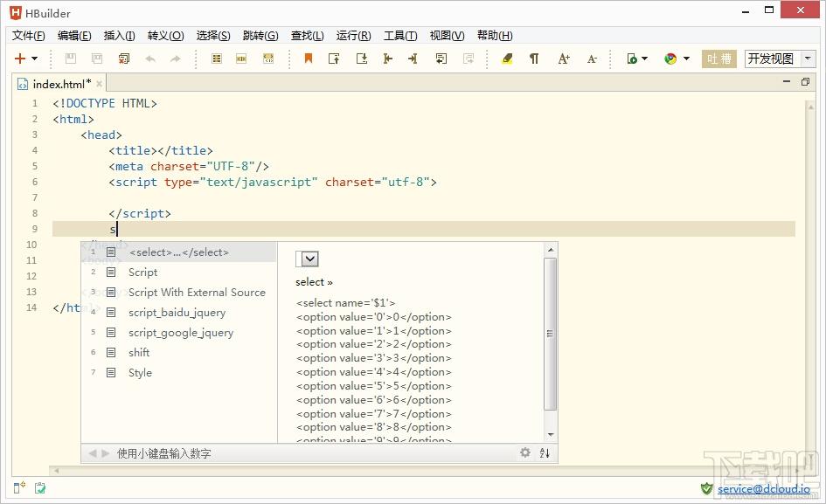Maximize the editor pane
Screen dimensions: 826x504
pos(805,81)
